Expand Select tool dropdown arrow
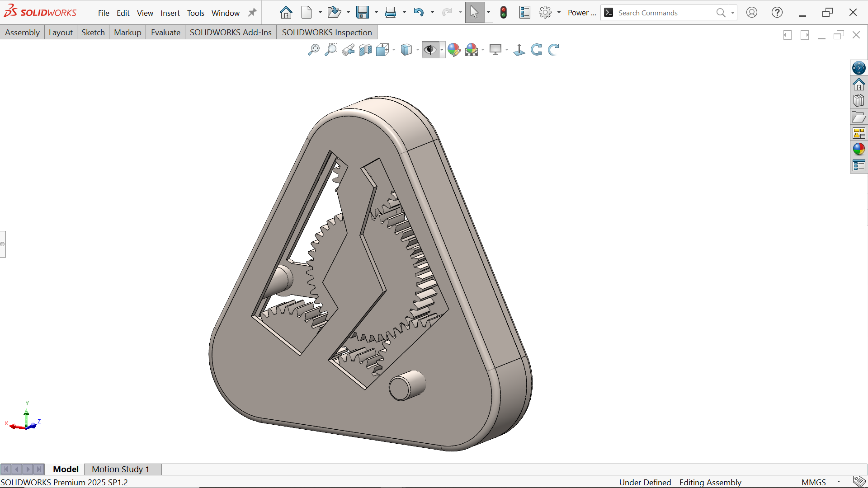This screenshot has width=868, height=488. tap(488, 13)
